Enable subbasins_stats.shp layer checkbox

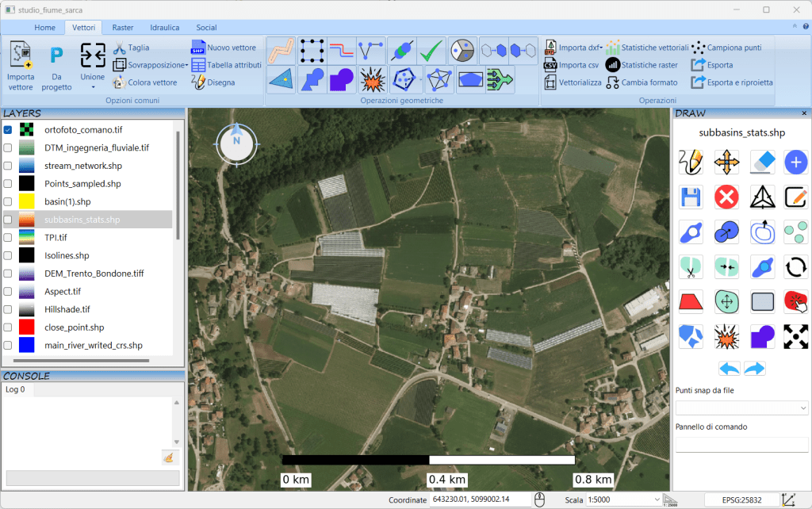click(x=8, y=220)
